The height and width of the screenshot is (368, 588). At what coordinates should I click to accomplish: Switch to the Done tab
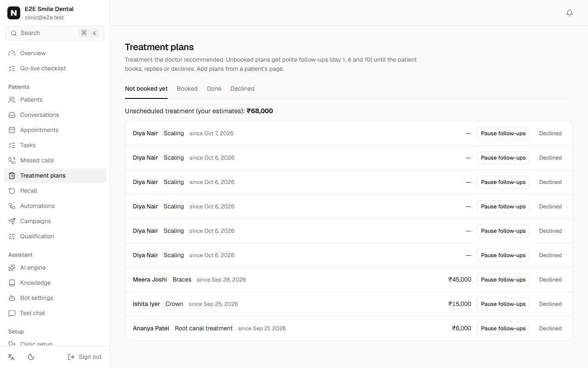click(x=214, y=89)
